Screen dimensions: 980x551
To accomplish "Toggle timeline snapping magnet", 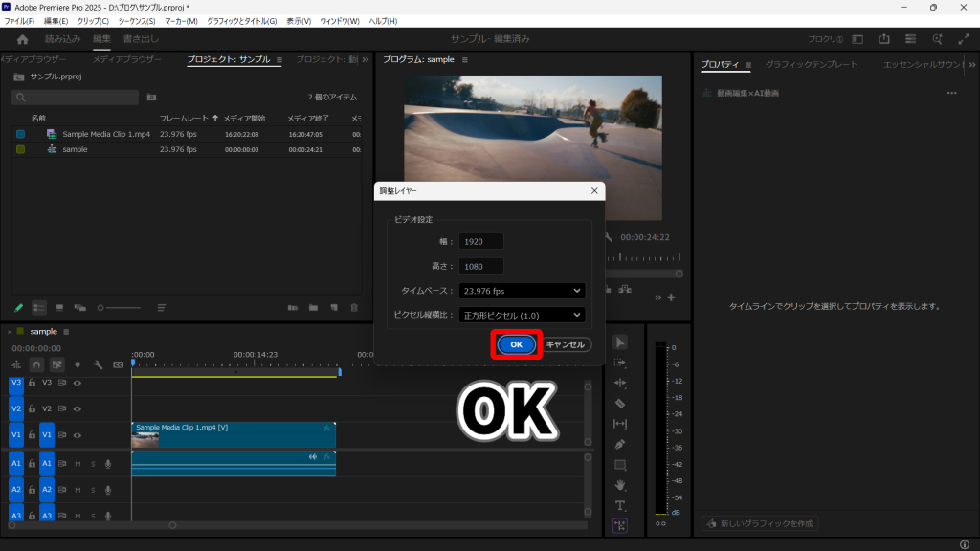I will point(36,364).
